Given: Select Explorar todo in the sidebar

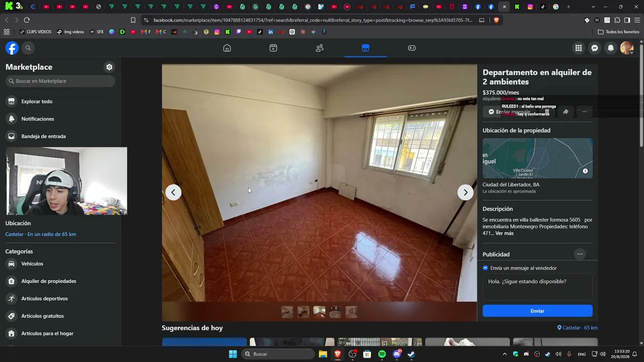Looking at the screenshot, I should tap(60, 102).
